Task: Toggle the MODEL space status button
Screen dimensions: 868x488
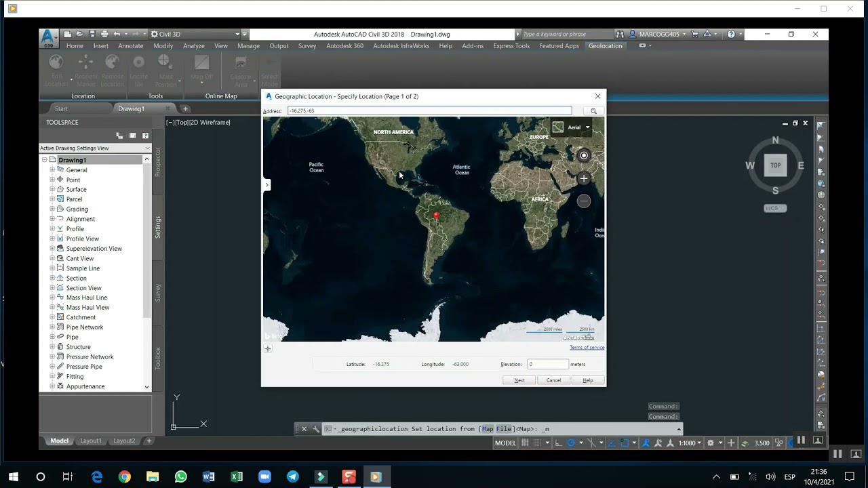Action: (x=505, y=443)
